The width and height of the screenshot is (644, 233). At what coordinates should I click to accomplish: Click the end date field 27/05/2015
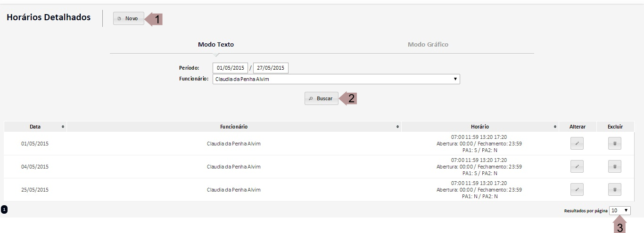point(271,68)
